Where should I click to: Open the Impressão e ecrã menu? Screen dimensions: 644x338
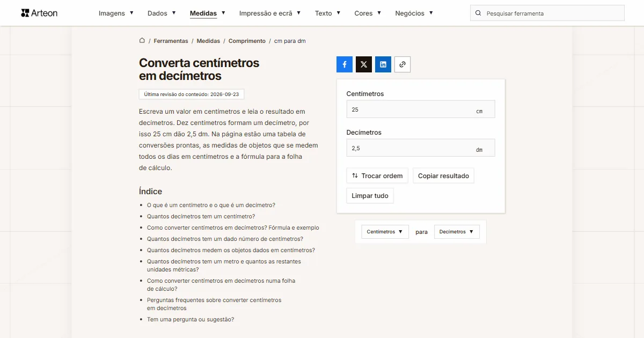pos(270,13)
